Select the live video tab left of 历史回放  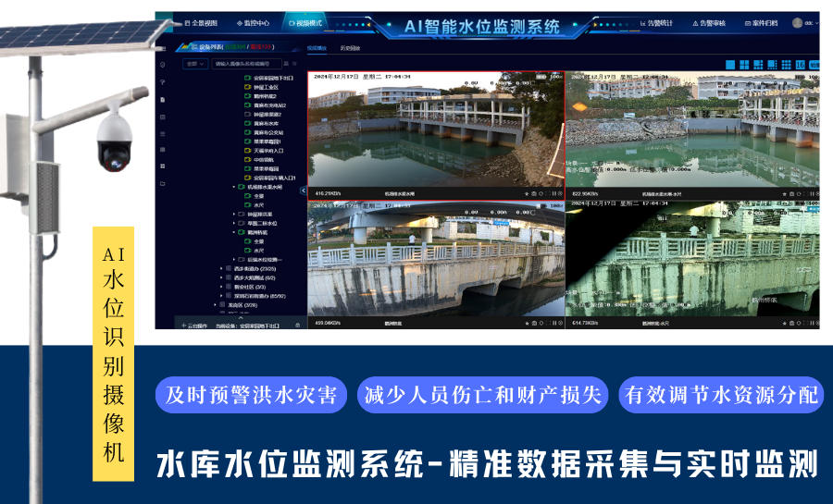tap(317, 48)
